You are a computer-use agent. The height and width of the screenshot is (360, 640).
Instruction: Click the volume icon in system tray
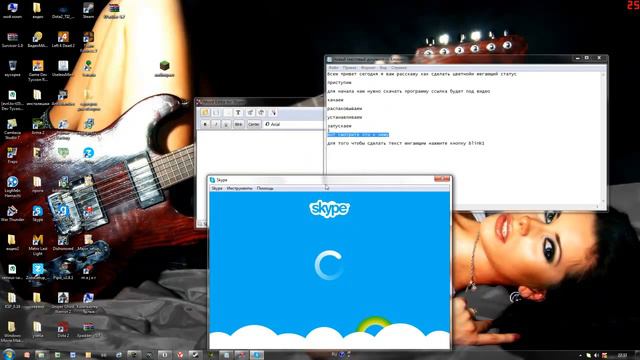pyautogui.click(x=596, y=356)
